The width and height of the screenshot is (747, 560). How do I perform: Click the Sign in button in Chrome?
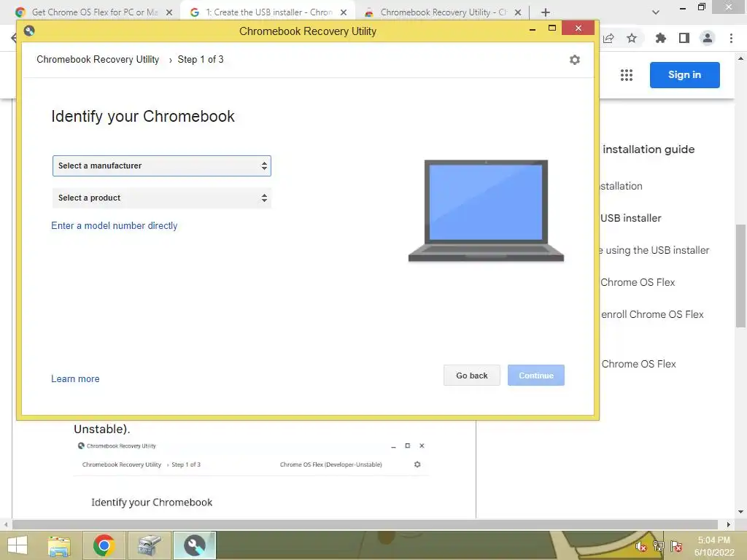click(x=684, y=75)
